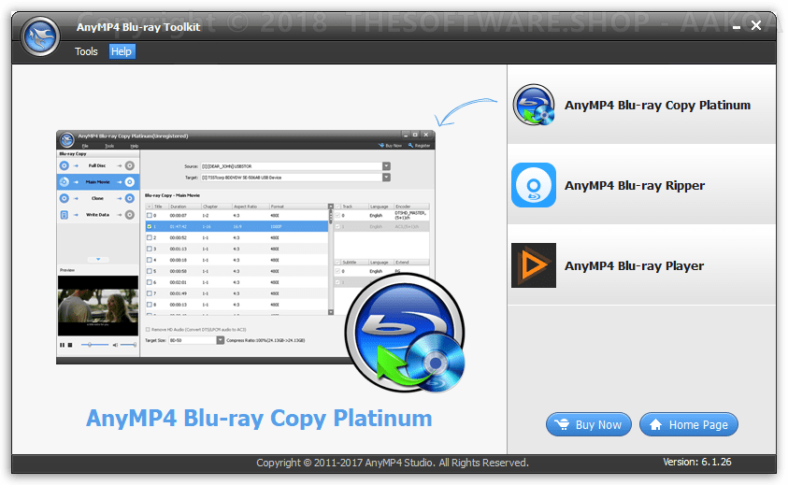788x485 pixels.
Task: Select the Blu-ray Copy Platinum disc icon
Action: (x=534, y=105)
